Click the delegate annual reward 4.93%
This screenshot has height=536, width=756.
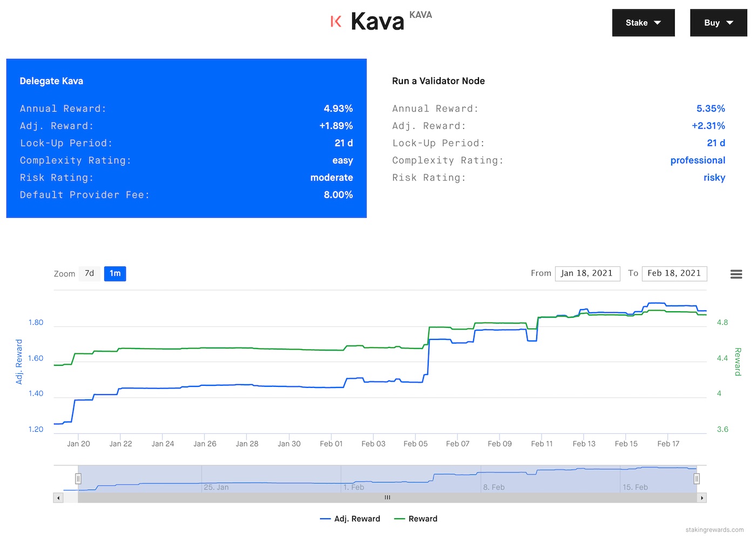click(x=338, y=109)
